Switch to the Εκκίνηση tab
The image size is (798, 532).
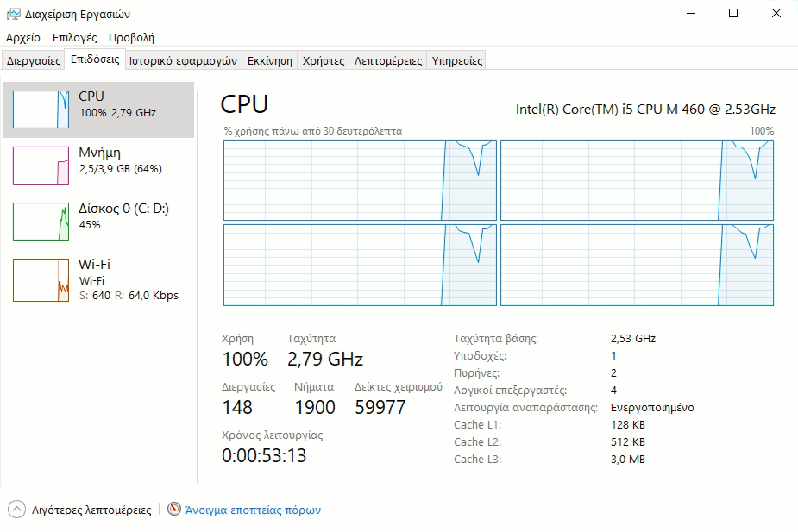[269, 60]
